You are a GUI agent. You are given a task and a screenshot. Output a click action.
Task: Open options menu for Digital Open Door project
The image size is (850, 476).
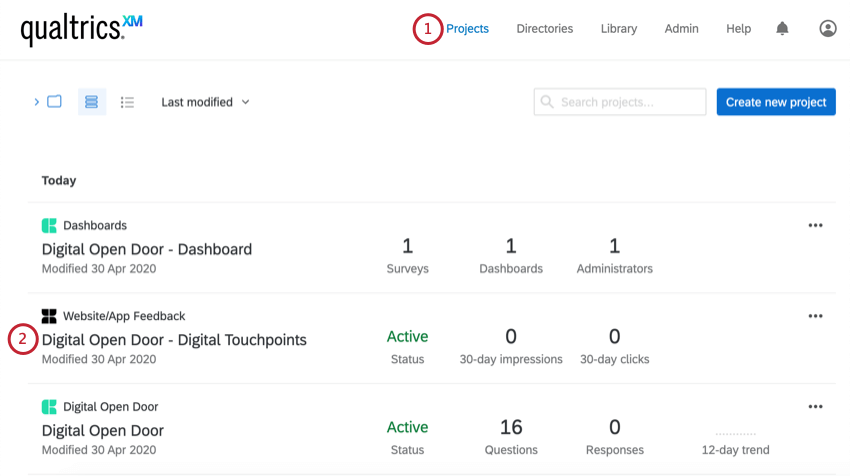click(x=815, y=407)
